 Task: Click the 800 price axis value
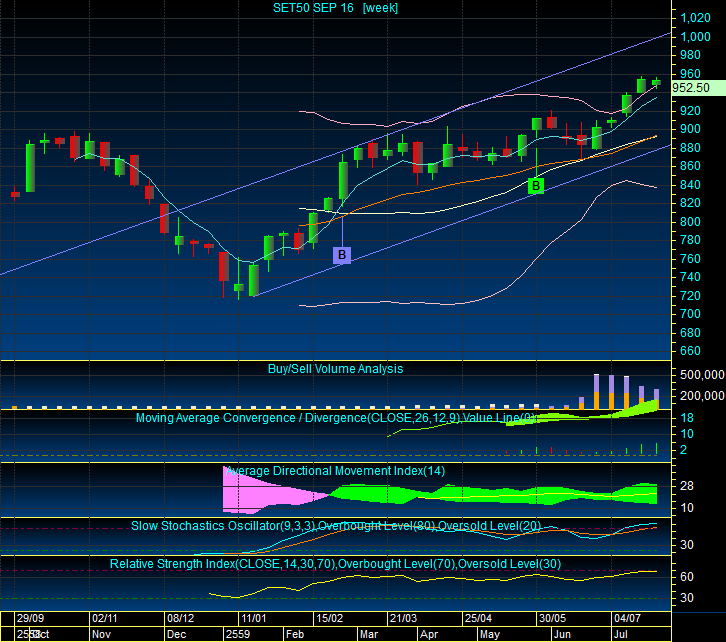click(x=690, y=222)
